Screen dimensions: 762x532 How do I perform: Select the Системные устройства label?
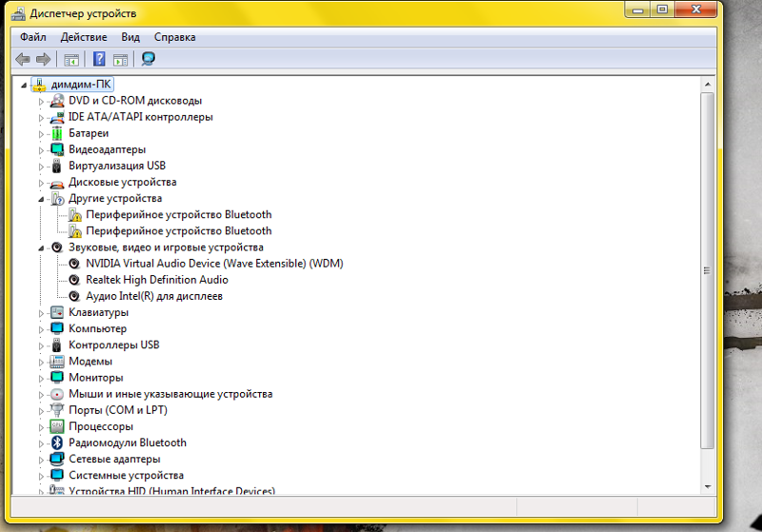[x=127, y=475]
